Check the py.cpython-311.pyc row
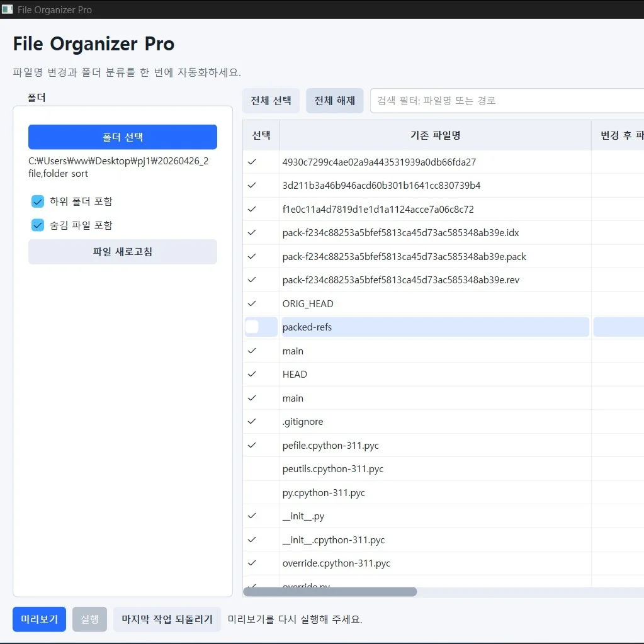 pos(252,492)
